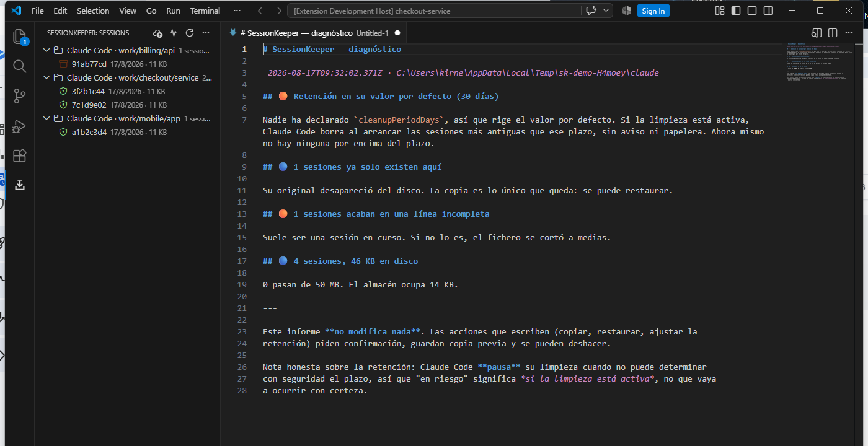Click the diagnostics pulse icon in Sessions header

174,33
